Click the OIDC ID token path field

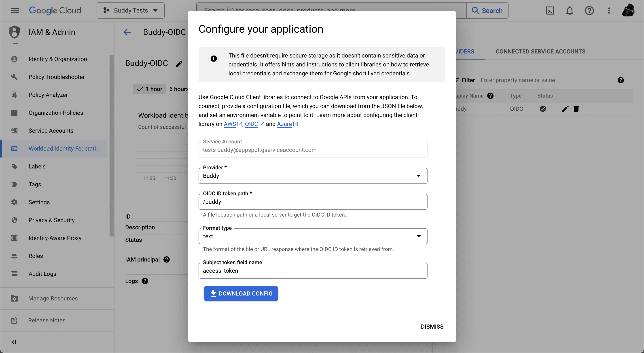pos(313,202)
